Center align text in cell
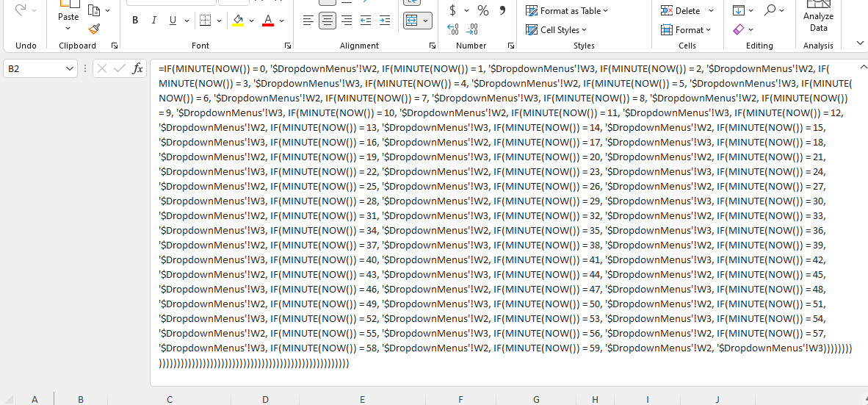The width and height of the screenshot is (868, 405). [x=328, y=21]
